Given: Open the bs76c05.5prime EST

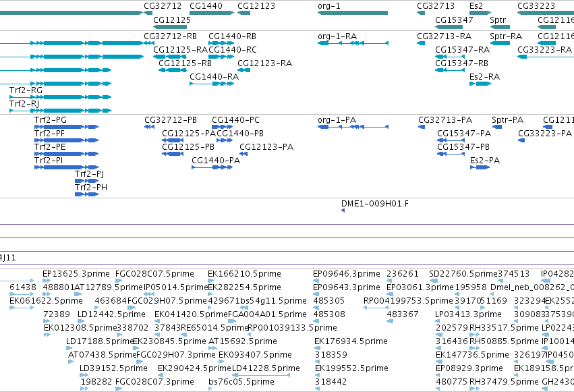Looking at the screenshot, I should click(x=210, y=389).
